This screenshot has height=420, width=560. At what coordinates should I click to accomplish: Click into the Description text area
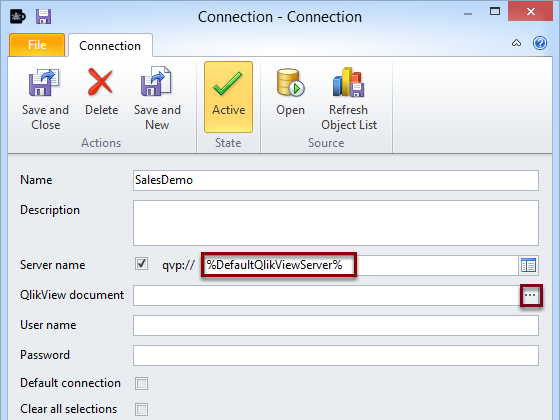pos(336,223)
